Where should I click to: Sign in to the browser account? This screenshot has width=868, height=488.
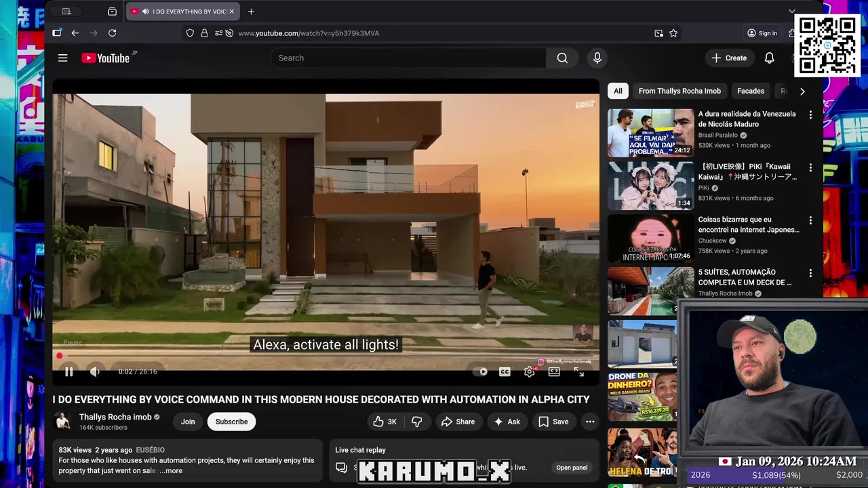point(762,33)
